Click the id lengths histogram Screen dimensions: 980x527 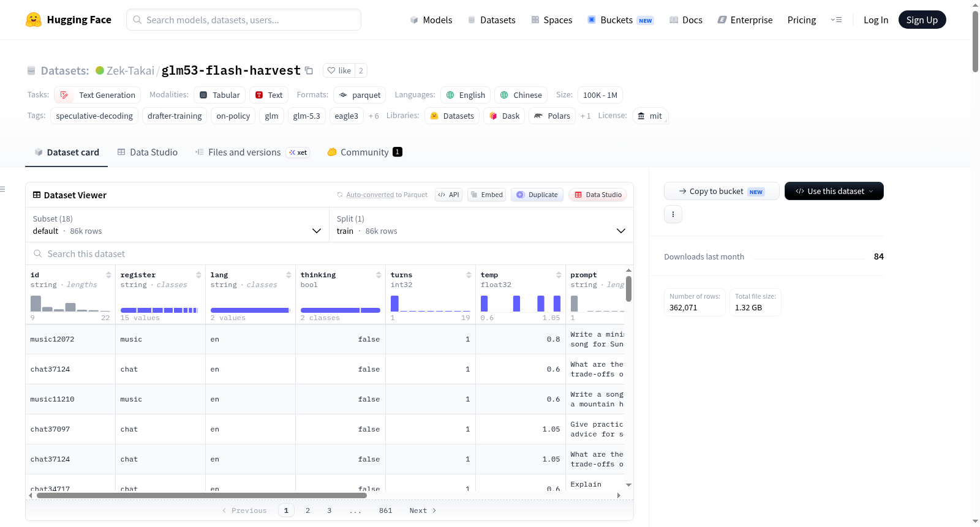(x=70, y=304)
